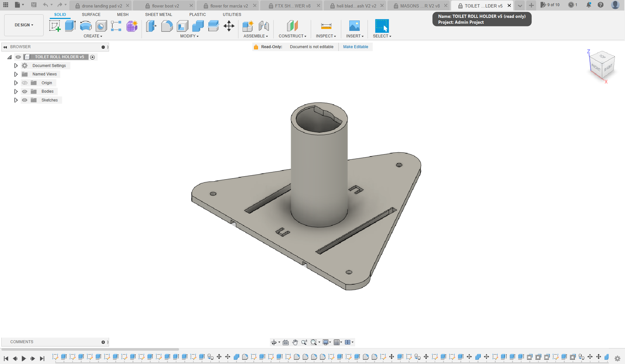Toggle visibility of TOILET ROLL HOLDER v5 component

click(18, 57)
